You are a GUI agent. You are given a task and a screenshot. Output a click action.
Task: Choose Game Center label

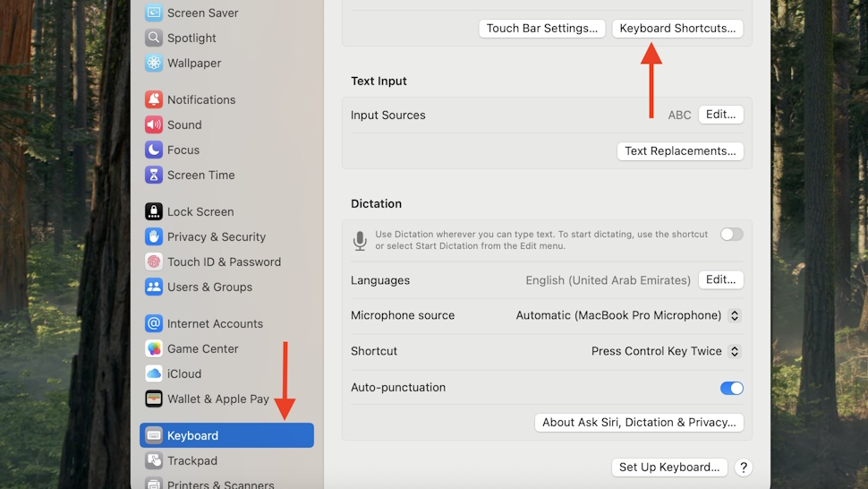pyautogui.click(x=202, y=349)
